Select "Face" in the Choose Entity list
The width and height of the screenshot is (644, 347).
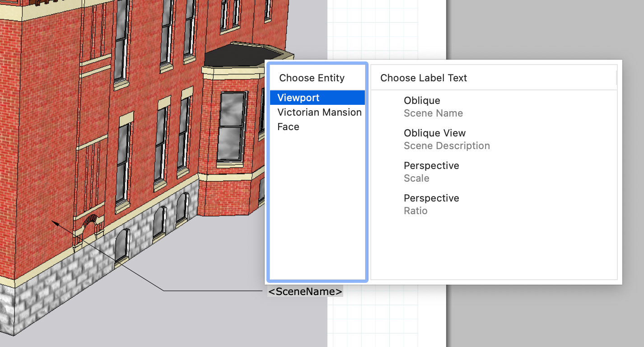[288, 127]
